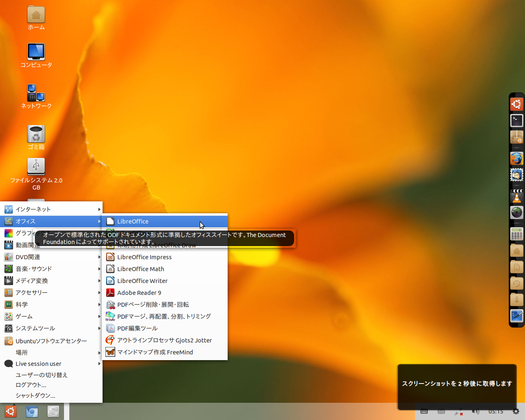The image size is (525, 420).
Task: Click the Ubuntu logo in the right dock
Action: click(x=517, y=104)
